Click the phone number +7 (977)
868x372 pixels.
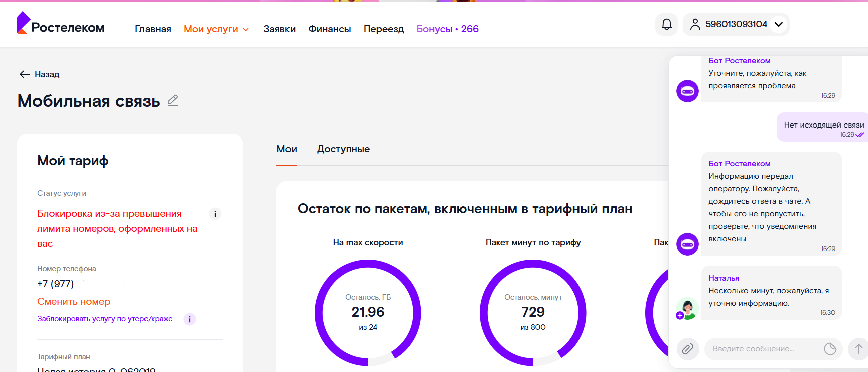(x=55, y=284)
